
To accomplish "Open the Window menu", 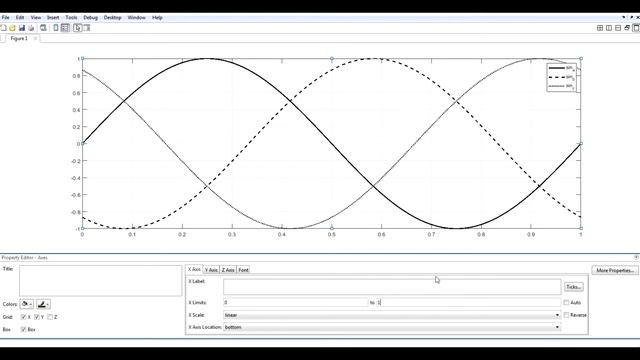I will pos(137,18).
